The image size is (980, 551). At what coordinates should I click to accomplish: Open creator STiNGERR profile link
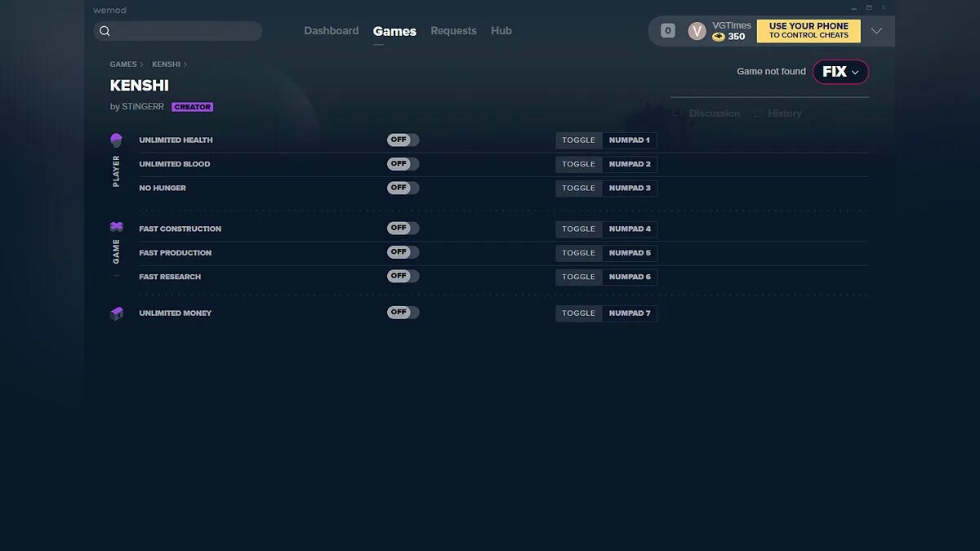143,107
